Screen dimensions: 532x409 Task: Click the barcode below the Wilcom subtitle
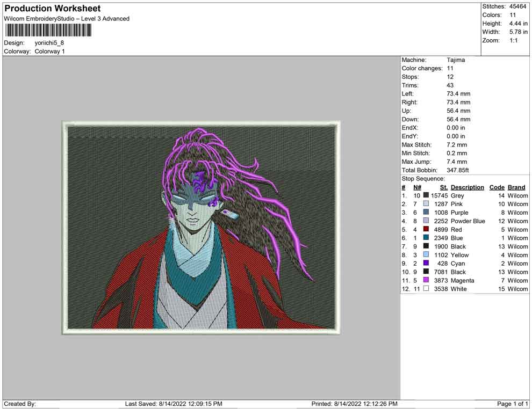click(x=48, y=30)
